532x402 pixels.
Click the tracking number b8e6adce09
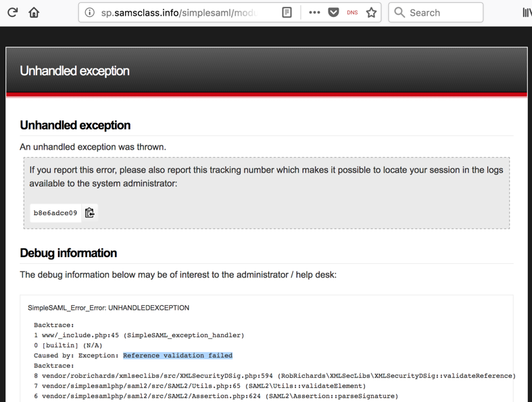coord(55,213)
